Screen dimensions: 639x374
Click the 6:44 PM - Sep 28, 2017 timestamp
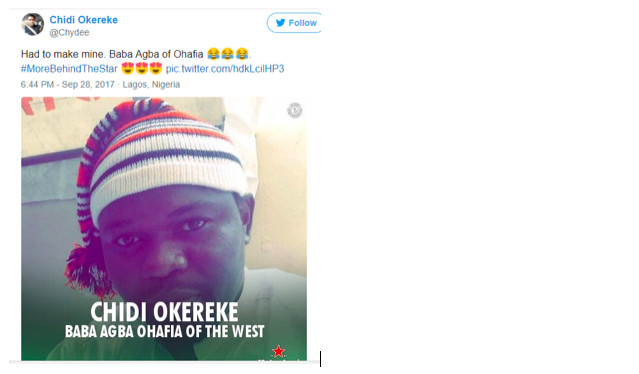click(x=68, y=84)
